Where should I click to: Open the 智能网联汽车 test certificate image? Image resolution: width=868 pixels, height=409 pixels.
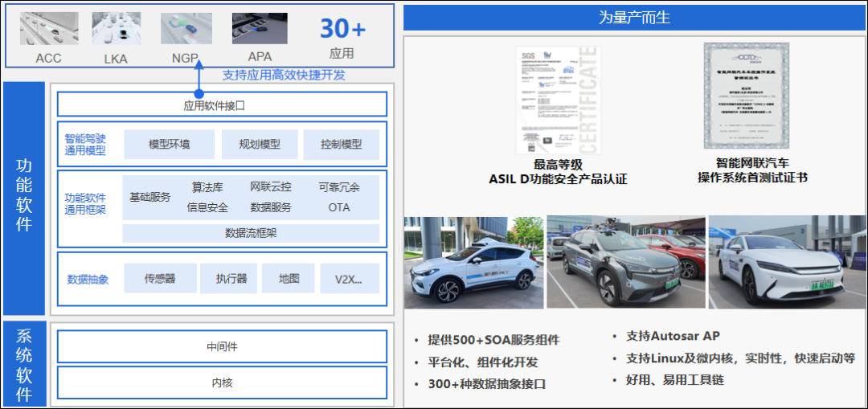pos(752,96)
